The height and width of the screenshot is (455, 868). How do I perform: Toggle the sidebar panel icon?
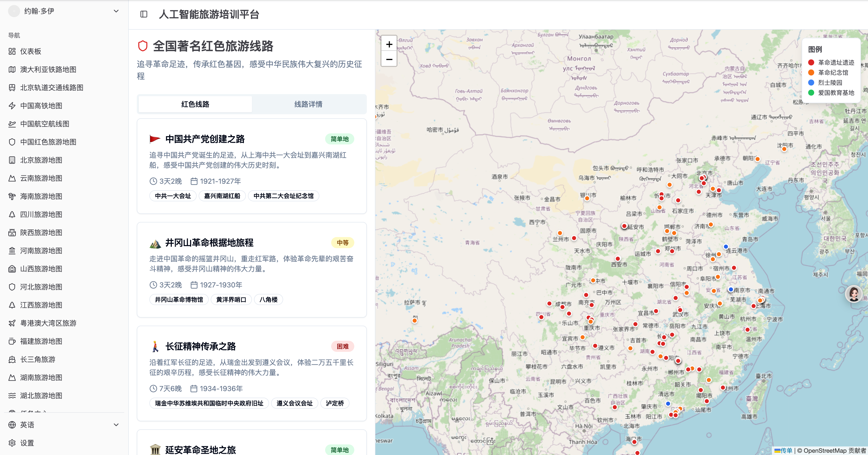144,14
